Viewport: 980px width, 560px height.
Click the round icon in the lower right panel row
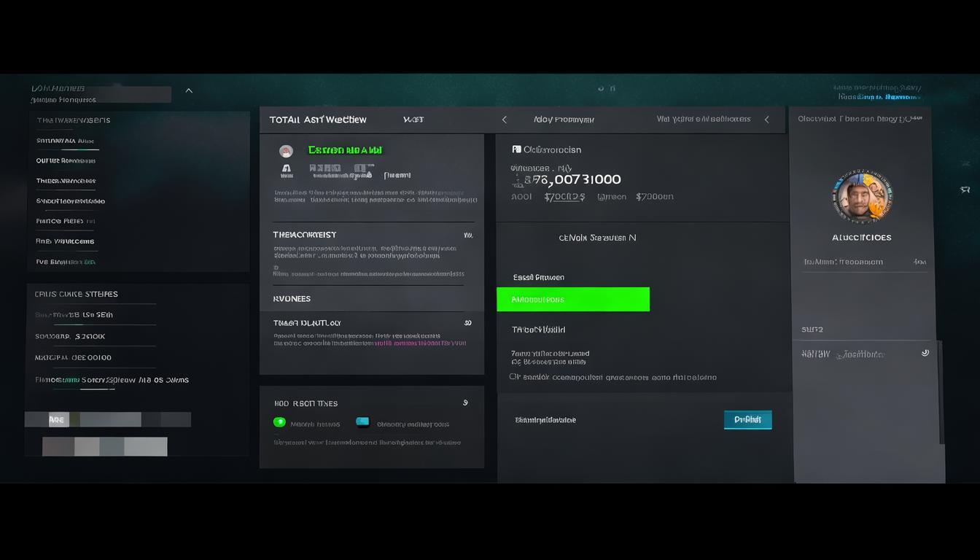(925, 353)
